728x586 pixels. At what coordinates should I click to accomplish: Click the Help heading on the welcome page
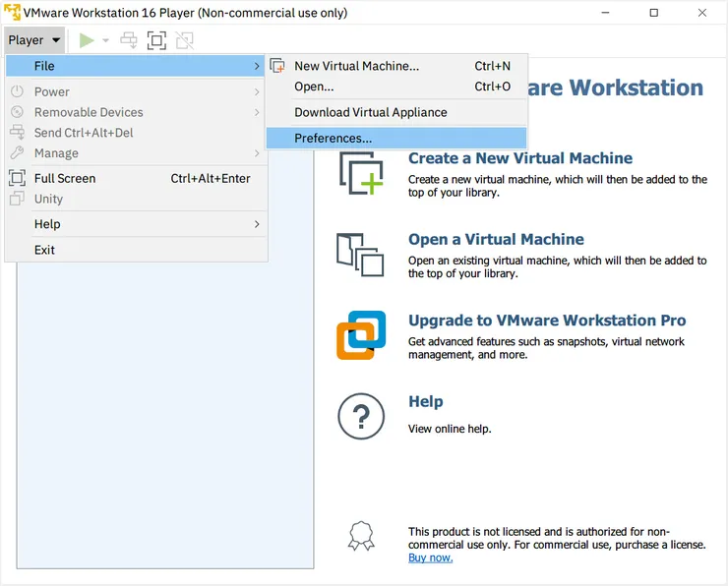425,401
